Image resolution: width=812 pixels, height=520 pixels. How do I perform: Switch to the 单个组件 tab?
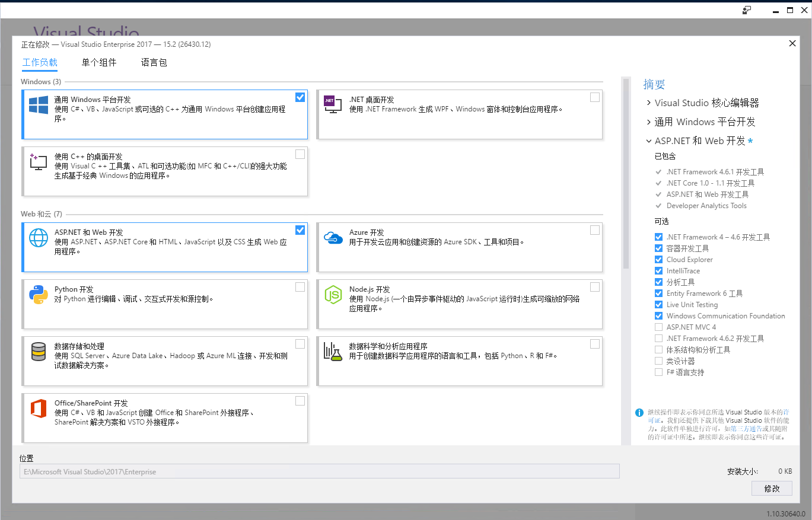click(x=99, y=62)
